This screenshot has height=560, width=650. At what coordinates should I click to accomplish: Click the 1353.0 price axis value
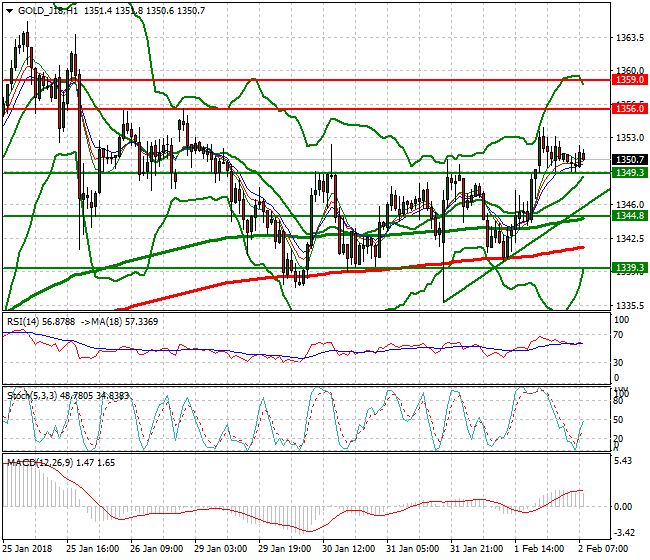[630, 138]
